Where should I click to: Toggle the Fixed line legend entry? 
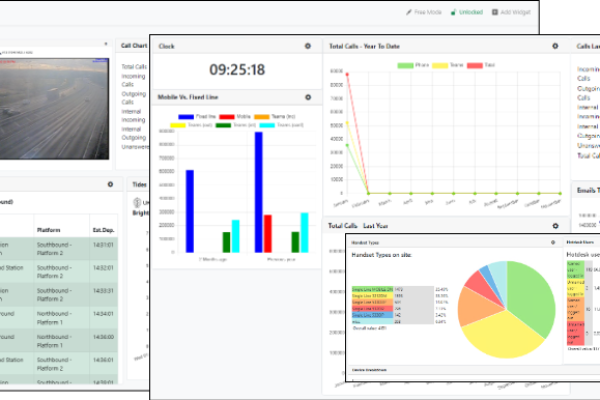click(x=197, y=116)
